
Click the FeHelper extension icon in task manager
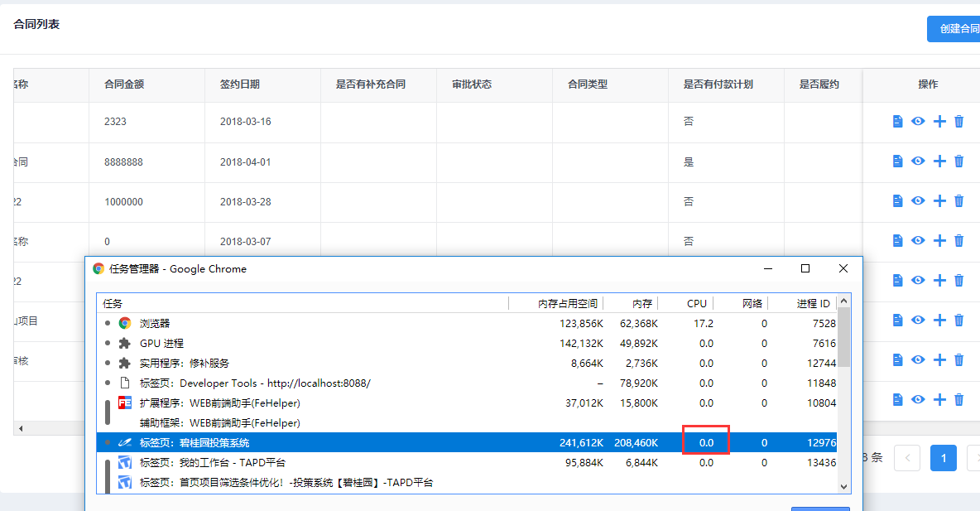(124, 403)
